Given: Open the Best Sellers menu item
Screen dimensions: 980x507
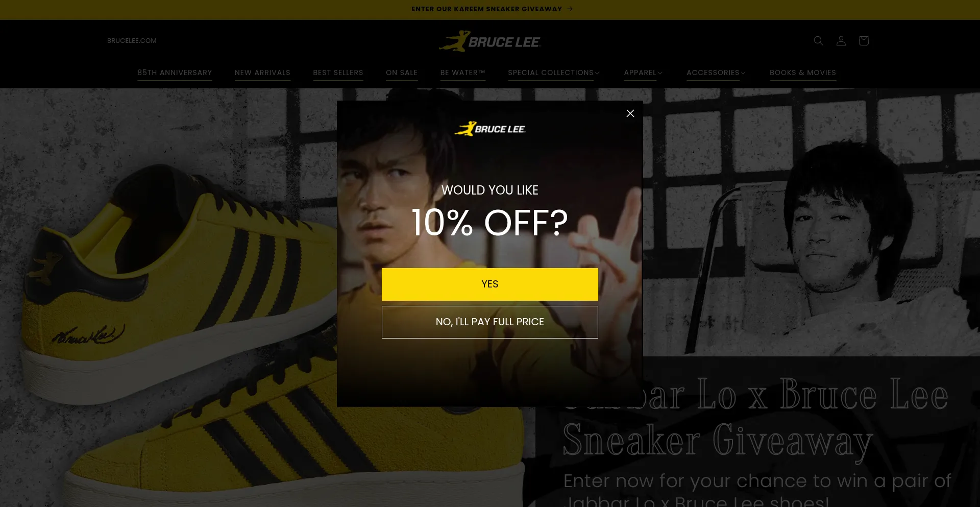Looking at the screenshot, I should (338, 73).
